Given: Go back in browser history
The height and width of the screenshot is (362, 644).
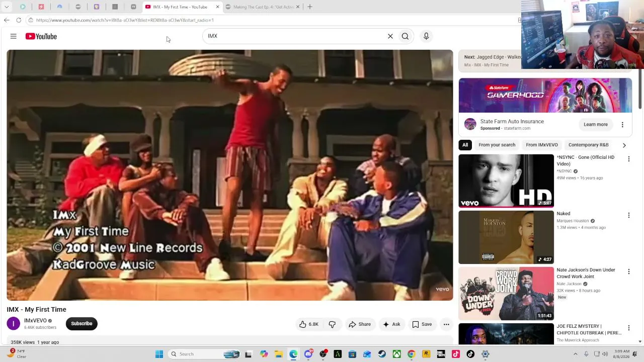Looking at the screenshot, I should coord(7,20).
